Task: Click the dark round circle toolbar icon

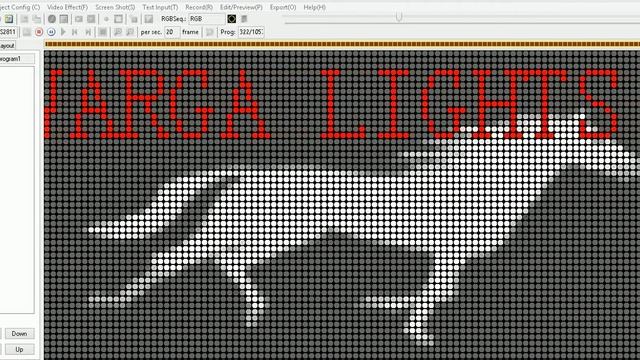Action: 52,19
